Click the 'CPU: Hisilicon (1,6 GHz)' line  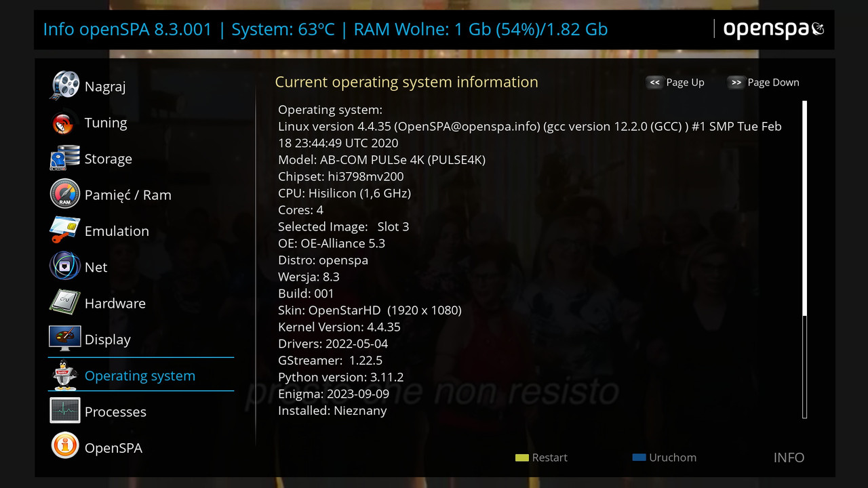coord(344,193)
